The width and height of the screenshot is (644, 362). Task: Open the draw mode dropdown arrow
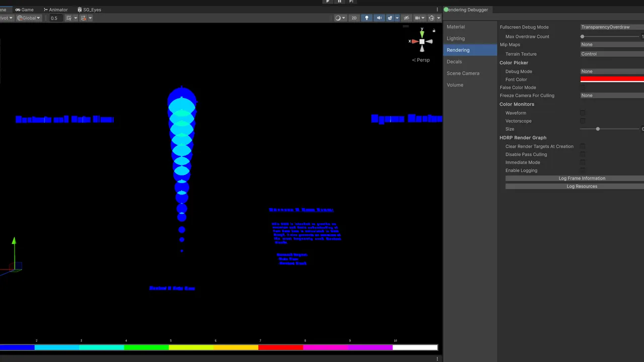click(344, 18)
